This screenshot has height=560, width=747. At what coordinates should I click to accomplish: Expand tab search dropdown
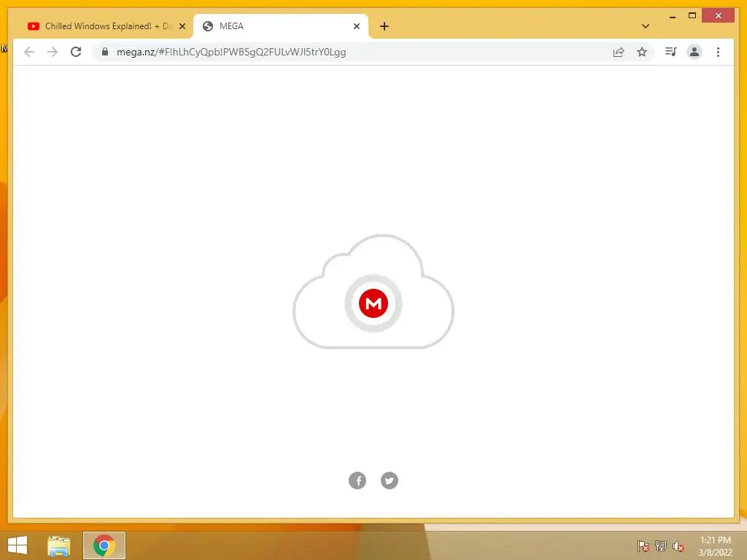[x=646, y=26]
